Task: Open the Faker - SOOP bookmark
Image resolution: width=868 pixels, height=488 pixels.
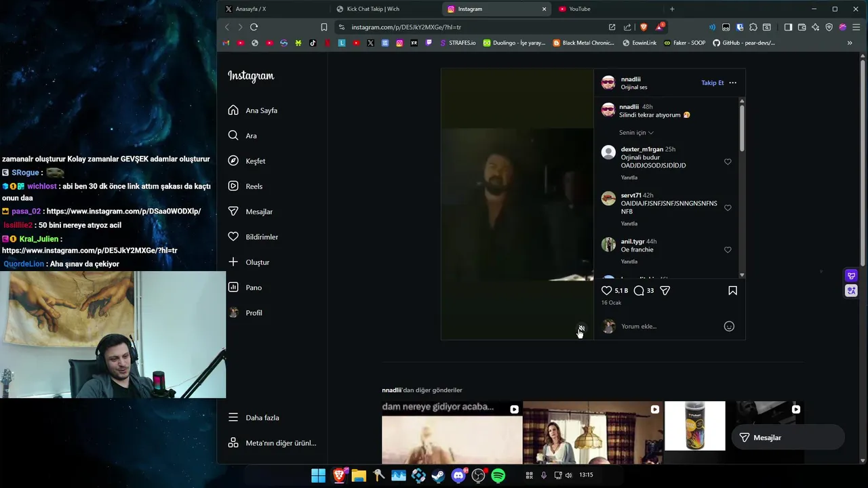Action: 684,43
